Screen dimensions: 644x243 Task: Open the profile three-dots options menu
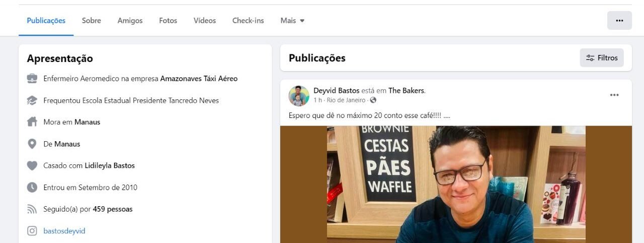pyautogui.click(x=619, y=21)
